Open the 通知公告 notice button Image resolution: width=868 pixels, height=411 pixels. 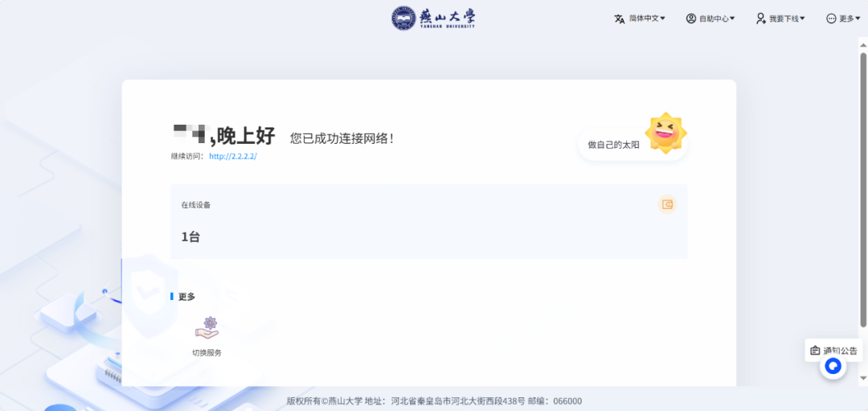pyautogui.click(x=833, y=350)
